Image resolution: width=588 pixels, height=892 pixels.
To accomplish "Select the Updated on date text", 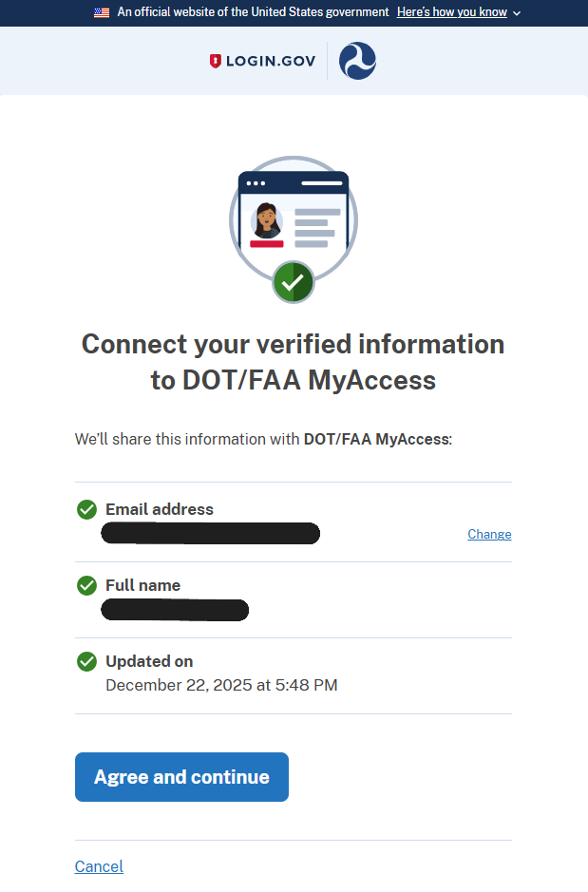I will [x=221, y=685].
